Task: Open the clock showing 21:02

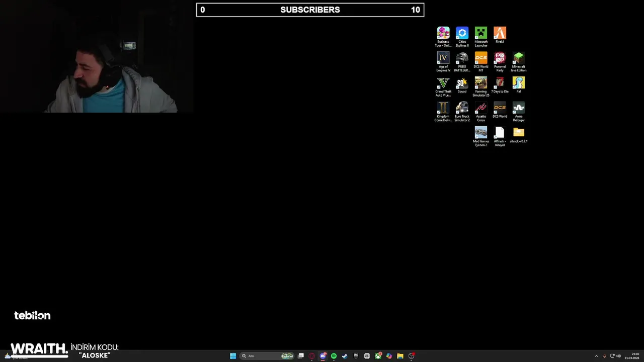Action: click(x=632, y=356)
